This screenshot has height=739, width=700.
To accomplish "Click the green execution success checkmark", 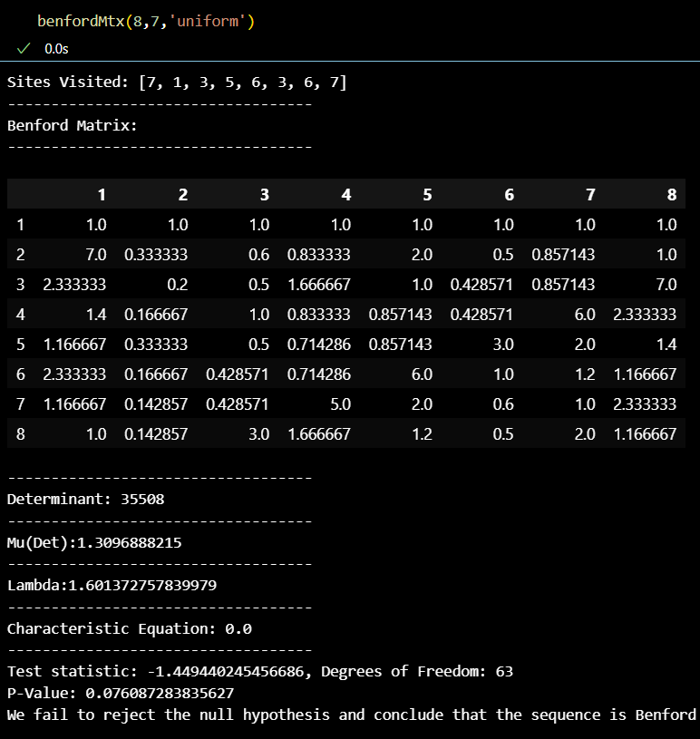I will tap(24, 48).
